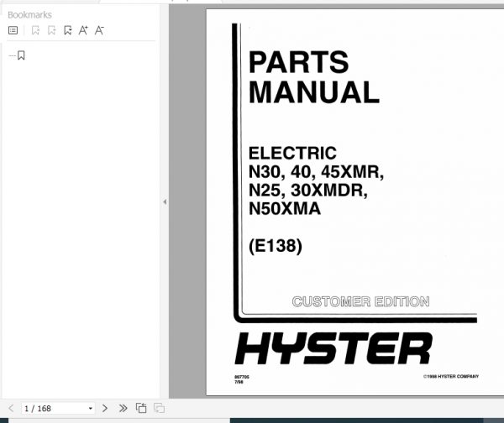Go to the previous page
This screenshot has height=423, width=504.
click(11, 408)
